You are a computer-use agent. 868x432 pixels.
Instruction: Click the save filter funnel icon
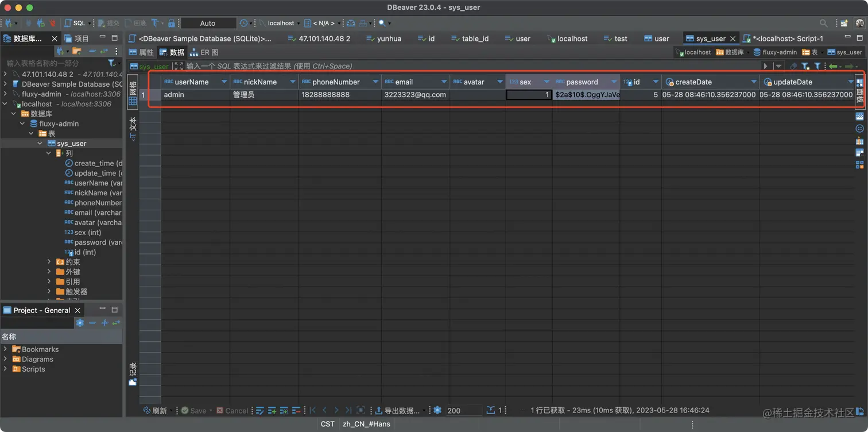pos(805,66)
